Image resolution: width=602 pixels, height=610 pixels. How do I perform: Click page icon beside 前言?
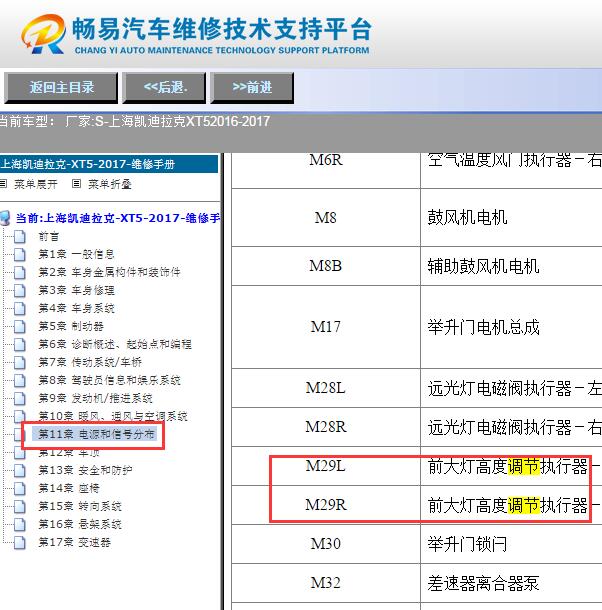(x=19, y=236)
